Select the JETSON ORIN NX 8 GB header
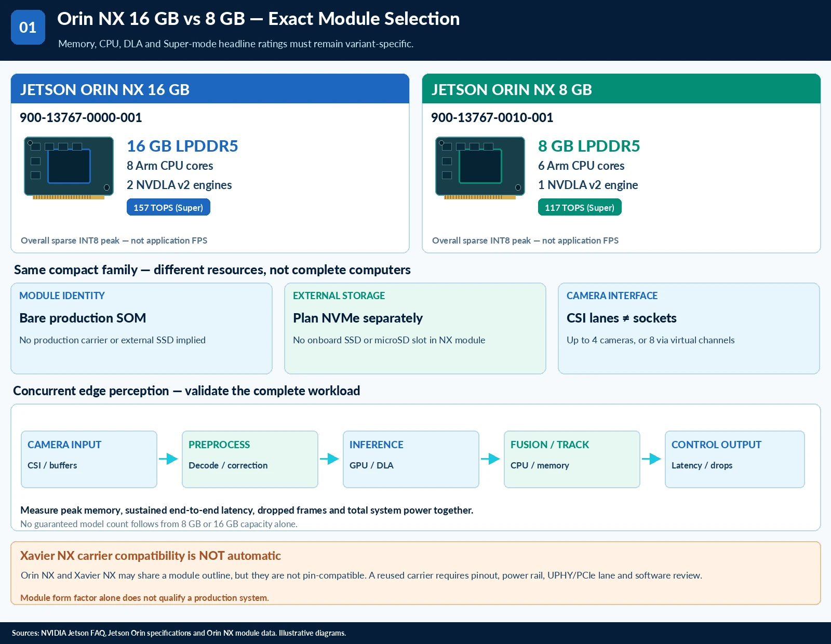Screen dimensions: 831x644 621,89
